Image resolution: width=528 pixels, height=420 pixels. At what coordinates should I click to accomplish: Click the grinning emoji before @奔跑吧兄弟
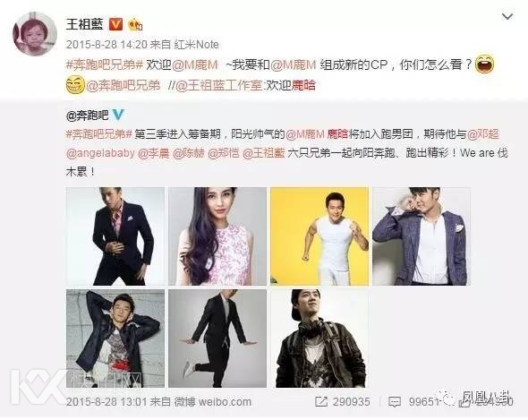click(x=75, y=85)
